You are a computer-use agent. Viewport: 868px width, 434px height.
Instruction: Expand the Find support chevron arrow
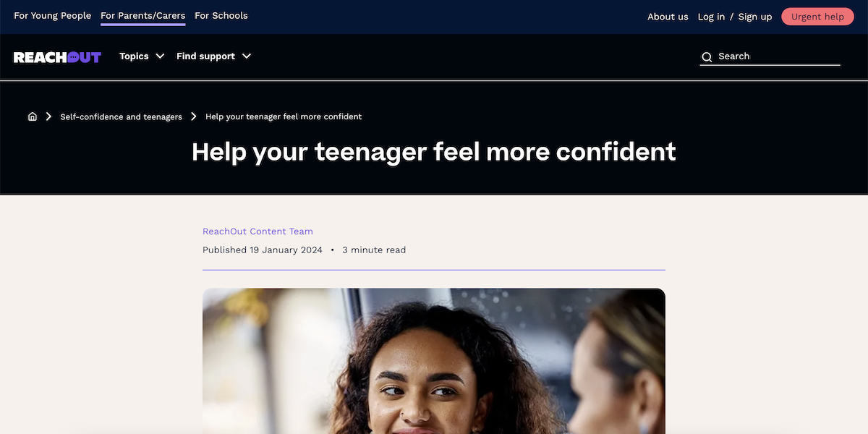pos(247,56)
